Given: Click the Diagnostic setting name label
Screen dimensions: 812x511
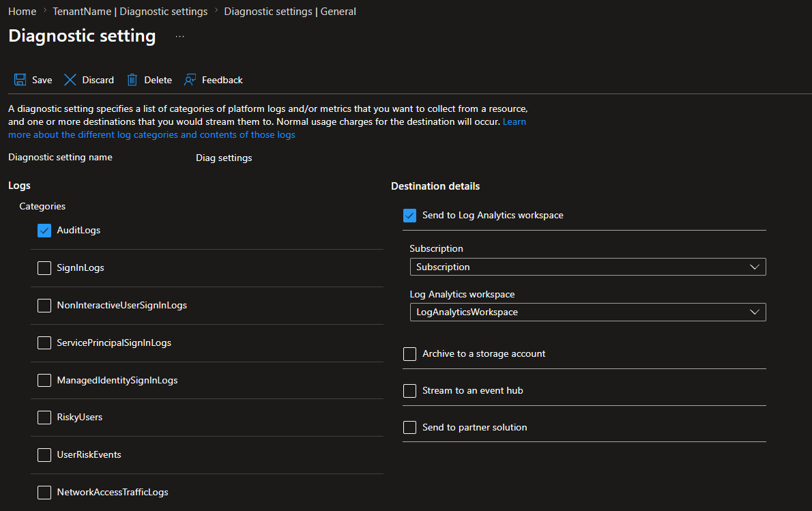Looking at the screenshot, I should [x=60, y=157].
